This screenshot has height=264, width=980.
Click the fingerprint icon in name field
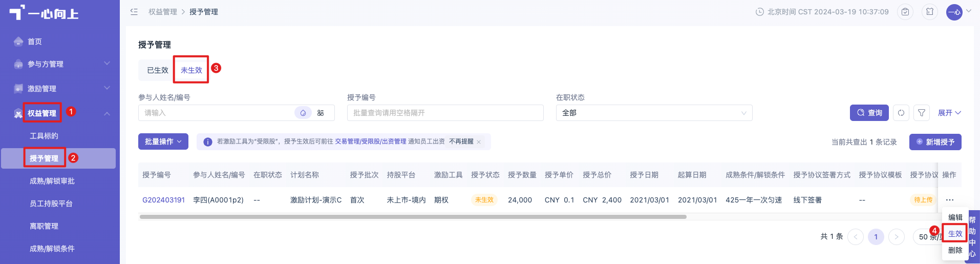pos(303,113)
